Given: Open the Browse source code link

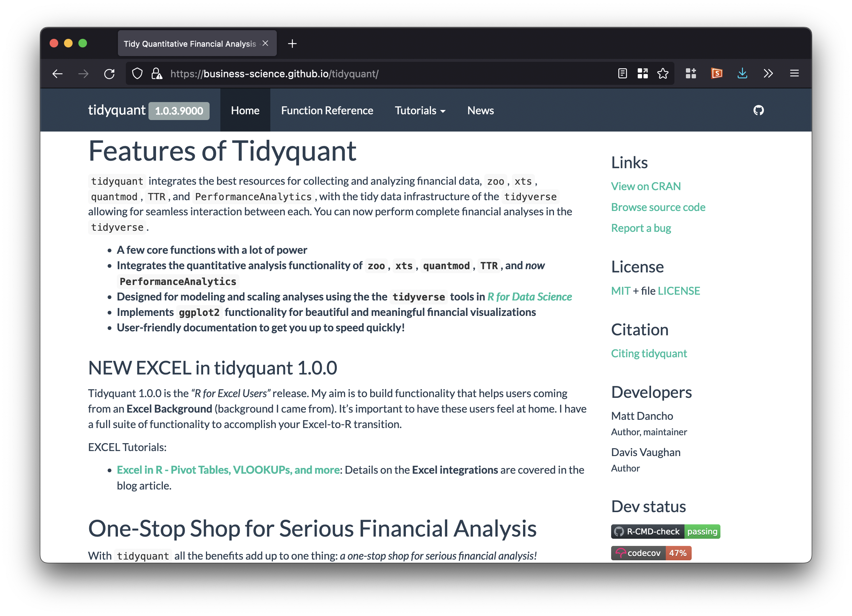Looking at the screenshot, I should (x=658, y=207).
